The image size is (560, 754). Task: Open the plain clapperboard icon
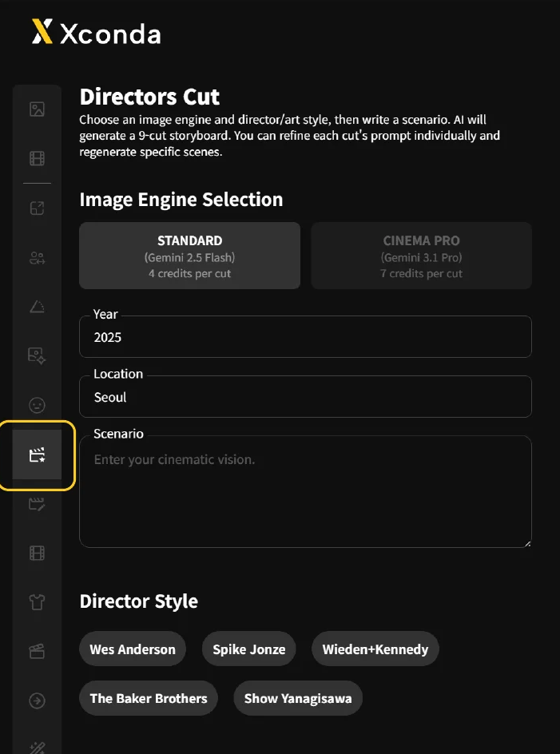click(x=37, y=652)
